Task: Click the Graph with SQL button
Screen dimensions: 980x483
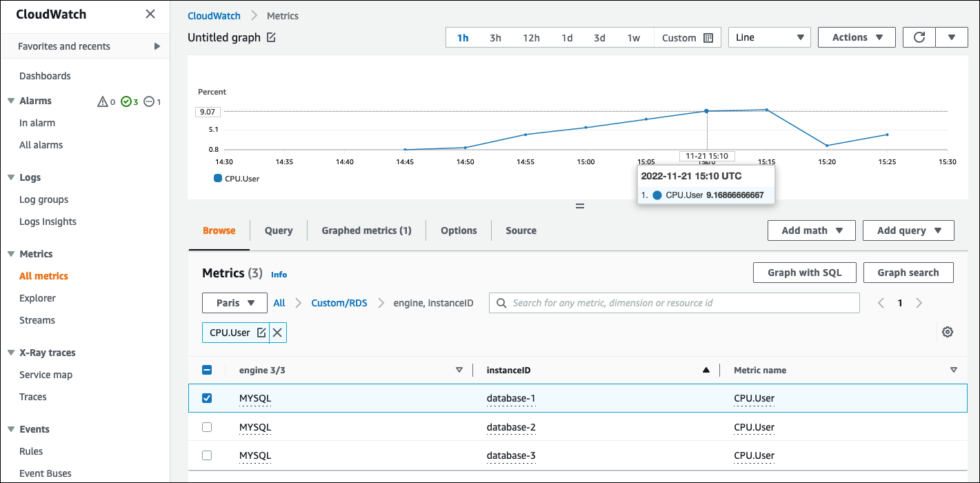Action: click(x=804, y=273)
